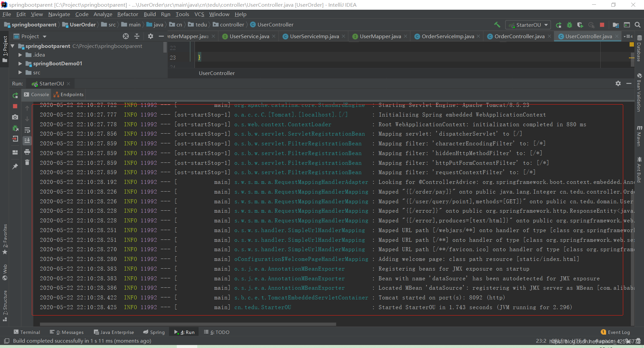Open Project Structure icon in toolbar
Image resolution: width=644 pixels, height=348 pixels.
pyautogui.click(x=616, y=25)
